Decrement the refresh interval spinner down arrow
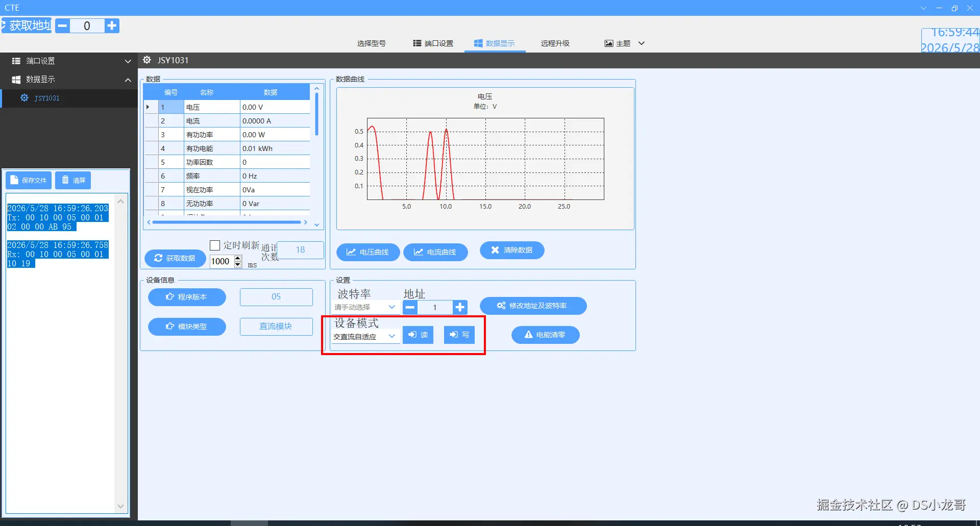 click(238, 264)
